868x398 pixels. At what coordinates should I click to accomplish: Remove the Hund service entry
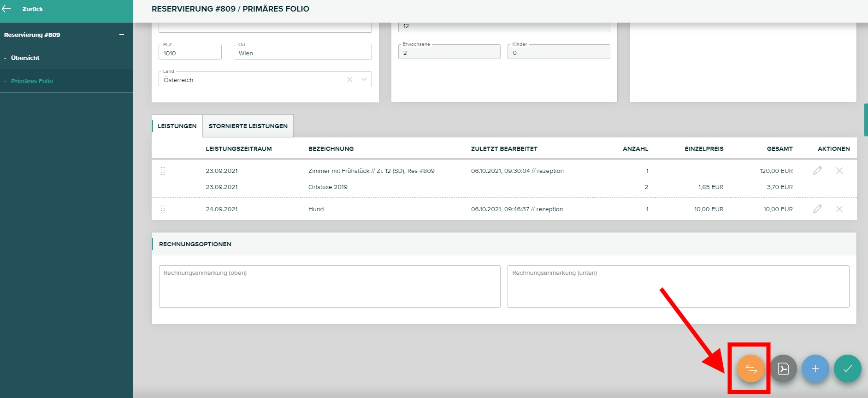pyautogui.click(x=839, y=209)
